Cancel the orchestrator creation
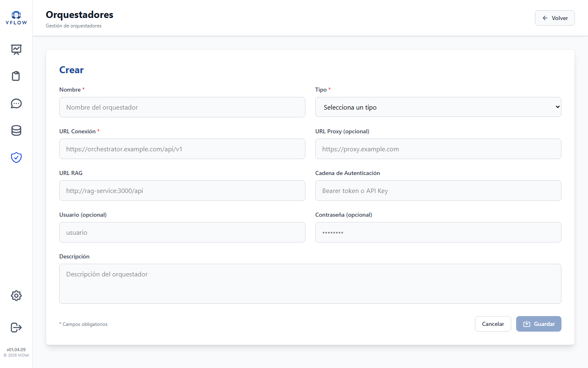This screenshot has width=588, height=368. [493, 324]
